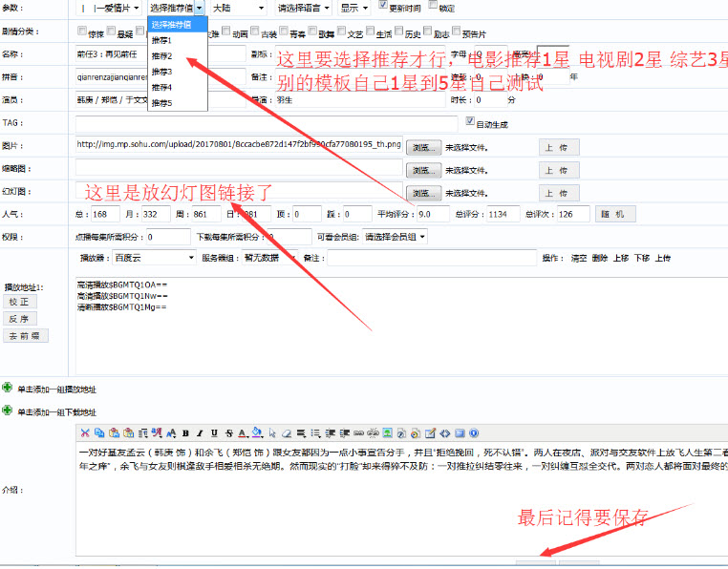Viewport: 728px width, 569px height.
Task: Toggle Italic formatting in the editor toolbar
Action: point(200,433)
